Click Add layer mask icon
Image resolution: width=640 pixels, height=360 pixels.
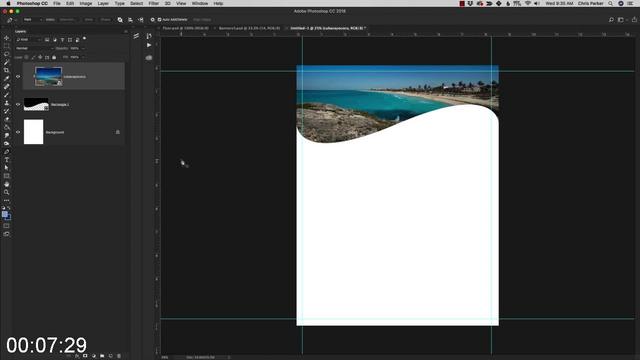click(x=85, y=356)
